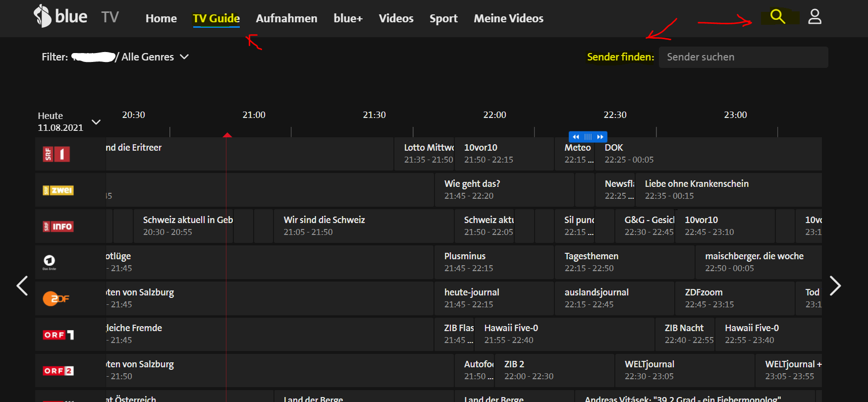Focus the Sender suchen search field
868x402 pixels.
(x=743, y=57)
